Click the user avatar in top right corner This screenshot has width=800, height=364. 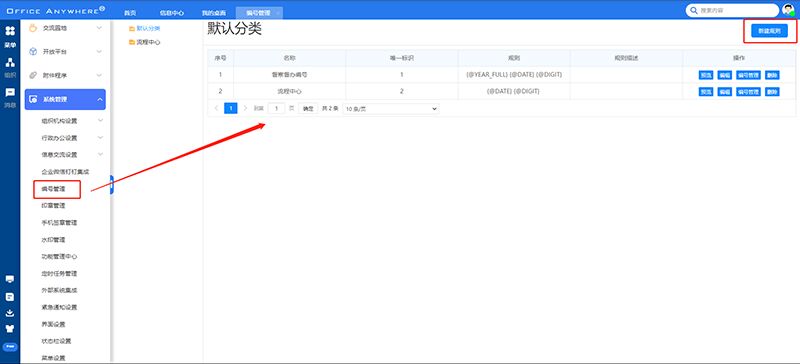coord(788,10)
